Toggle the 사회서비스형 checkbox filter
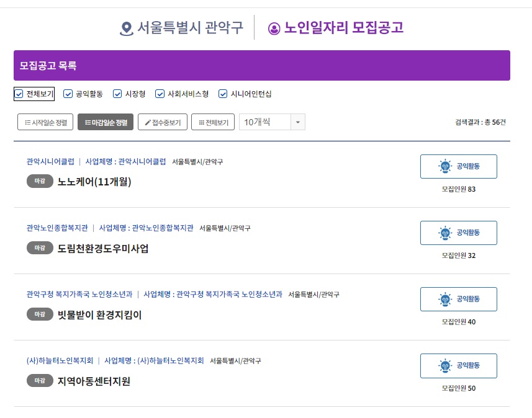Screen dimensions: 532x418 [160, 94]
